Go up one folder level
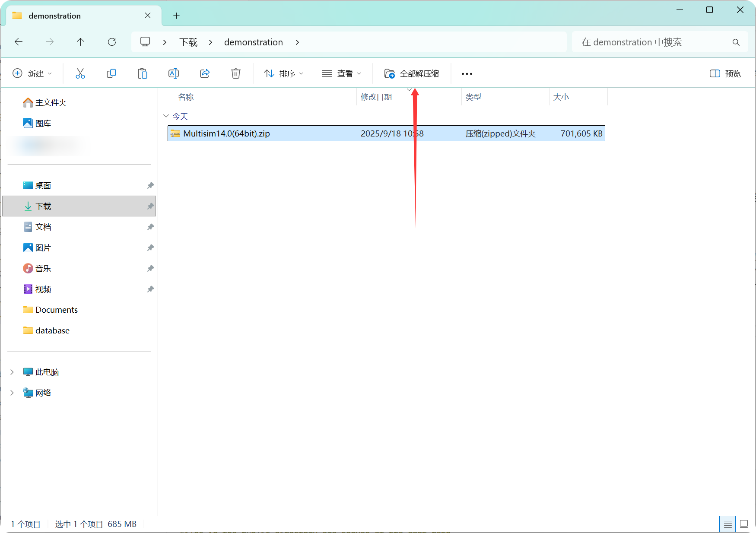This screenshot has width=756, height=533. [x=80, y=42]
